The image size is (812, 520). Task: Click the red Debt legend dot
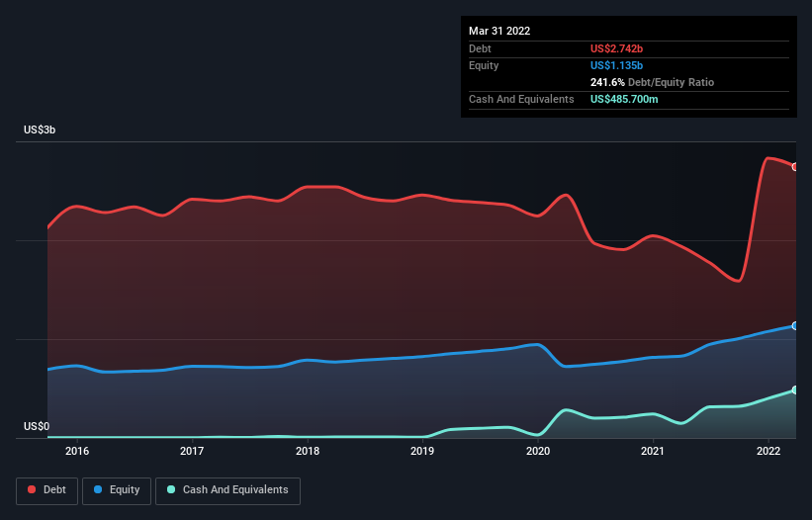pos(32,489)
